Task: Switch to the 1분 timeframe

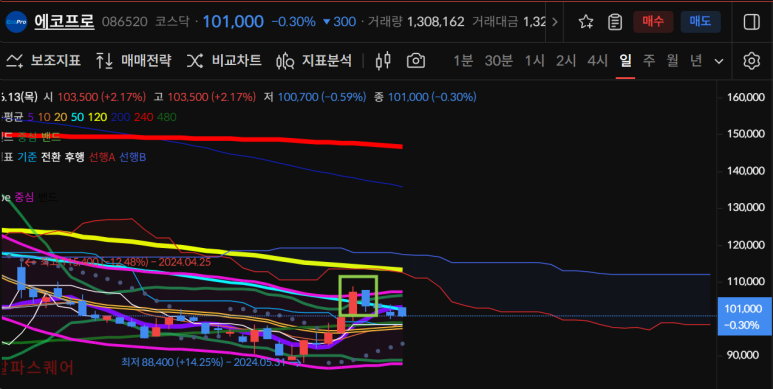Action: [x=463, y=61]
